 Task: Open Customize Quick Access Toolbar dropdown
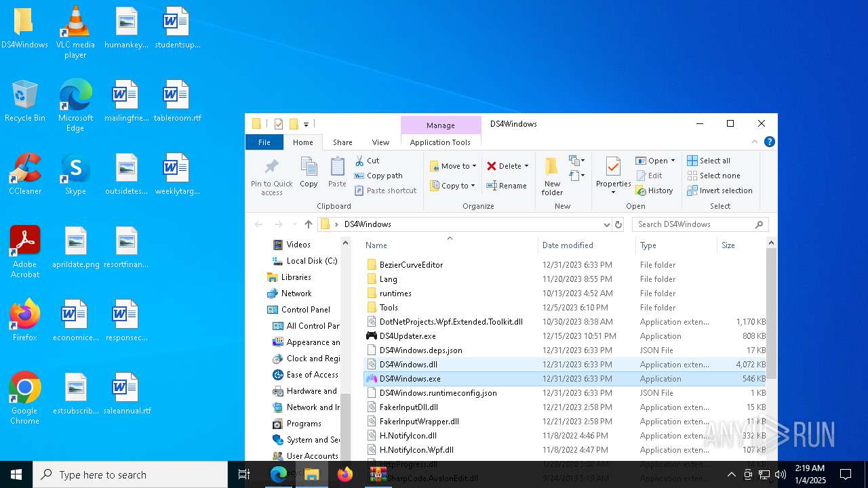coord(307,124)
